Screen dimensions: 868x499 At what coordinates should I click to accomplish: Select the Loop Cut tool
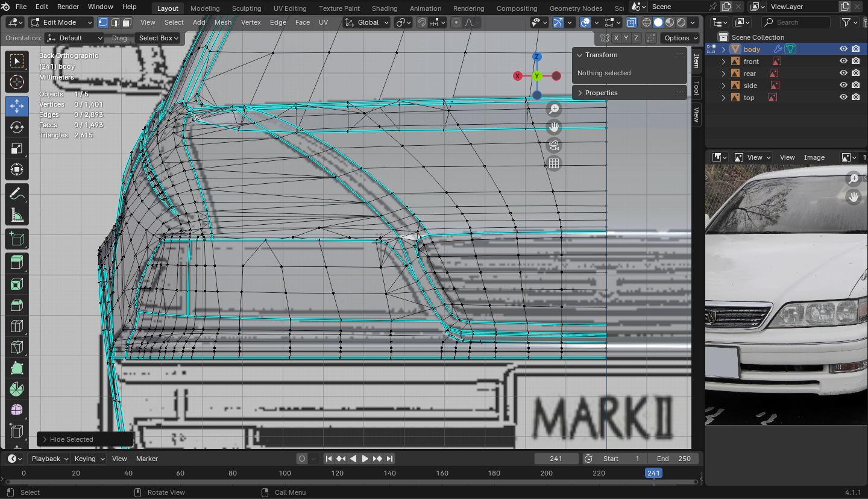pos(17,326)
